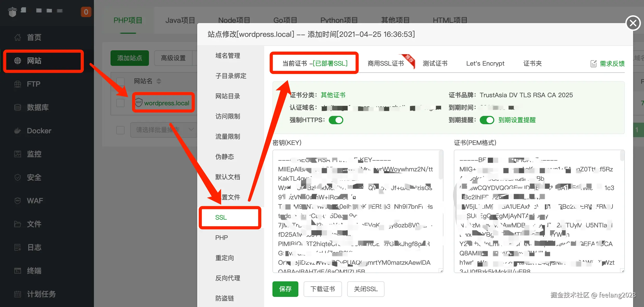644x307 pixels.
Task: Open the certificate folder tab
Action: tap(532, 64)
